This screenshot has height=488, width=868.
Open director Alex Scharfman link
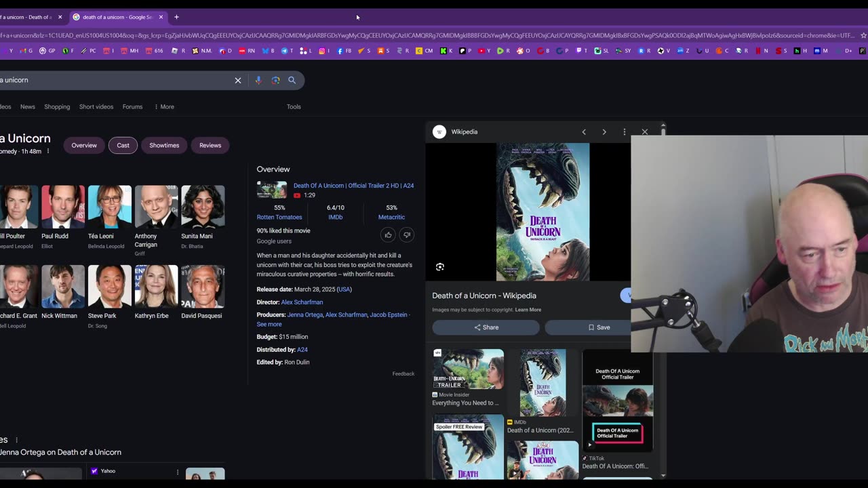(x=302, y=302)
